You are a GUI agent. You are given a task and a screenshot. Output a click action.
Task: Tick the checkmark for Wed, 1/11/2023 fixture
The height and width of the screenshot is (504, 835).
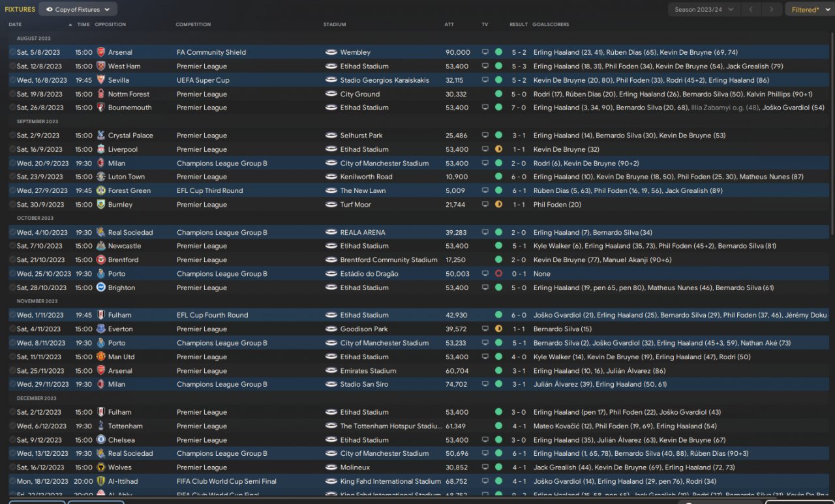pyautogui.click(x=12, y=315)
